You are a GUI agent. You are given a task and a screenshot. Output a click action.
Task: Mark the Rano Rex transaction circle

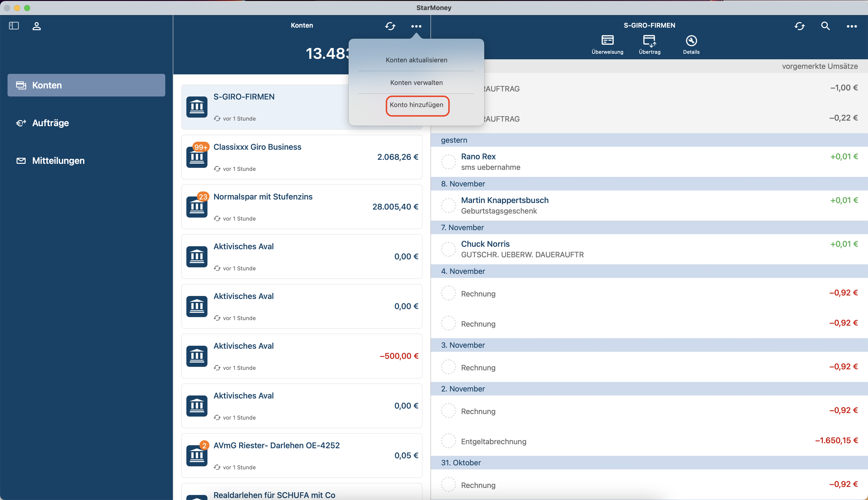[448, 162]
